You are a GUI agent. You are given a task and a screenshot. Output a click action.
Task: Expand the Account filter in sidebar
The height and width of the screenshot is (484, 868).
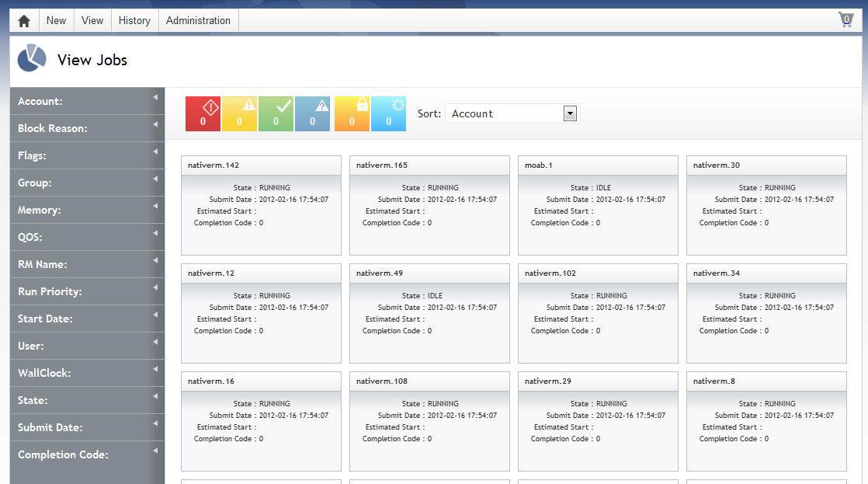coord(87,101)
